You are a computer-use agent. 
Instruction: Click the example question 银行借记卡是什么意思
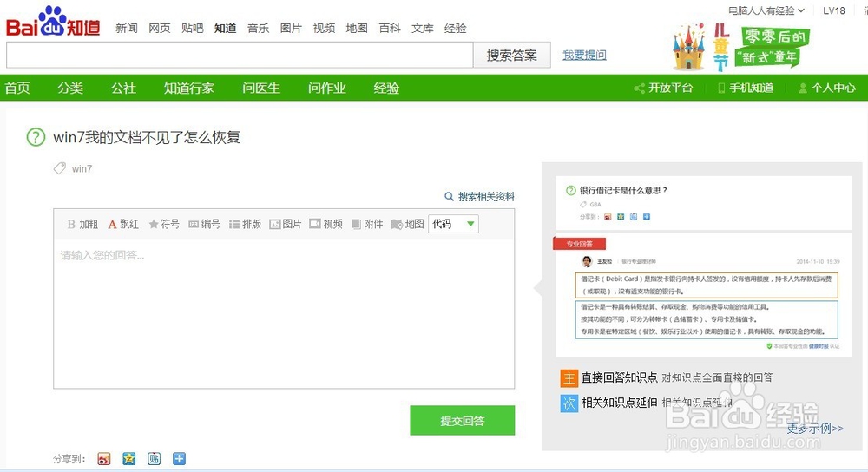pyautogui.click(x=623, y=190)
